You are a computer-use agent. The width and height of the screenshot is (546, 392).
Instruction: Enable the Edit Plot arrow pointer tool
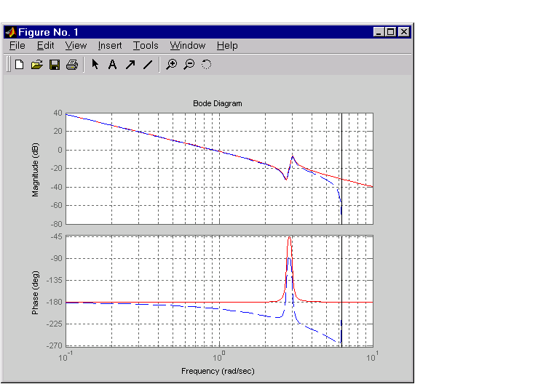point(95,65)
